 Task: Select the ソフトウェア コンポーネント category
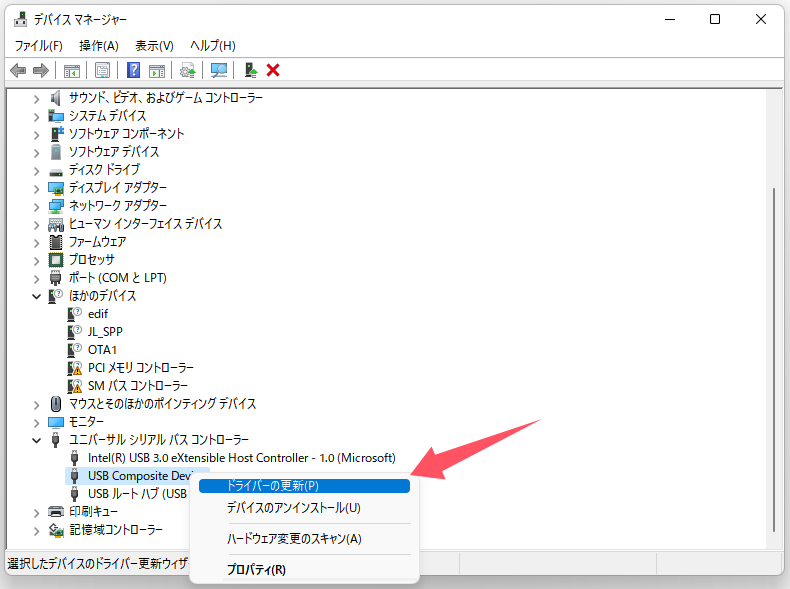tap(126, 134)
